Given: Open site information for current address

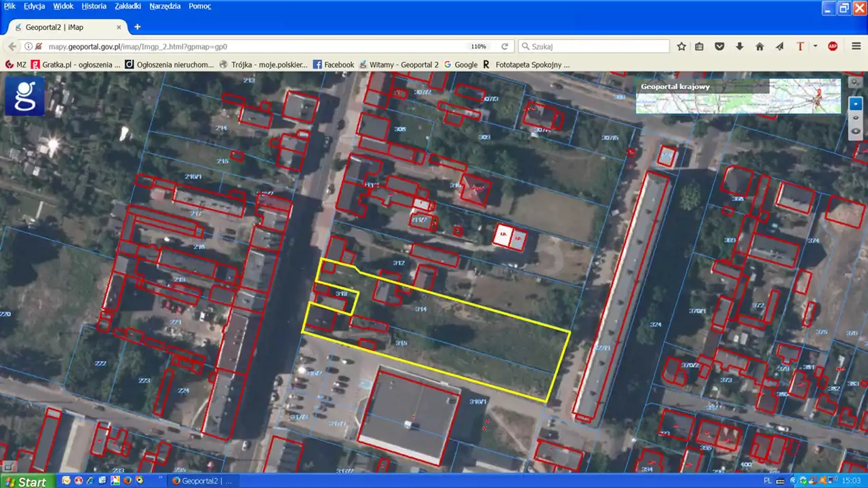Looking at the screenshot, I should coord(28,46).
